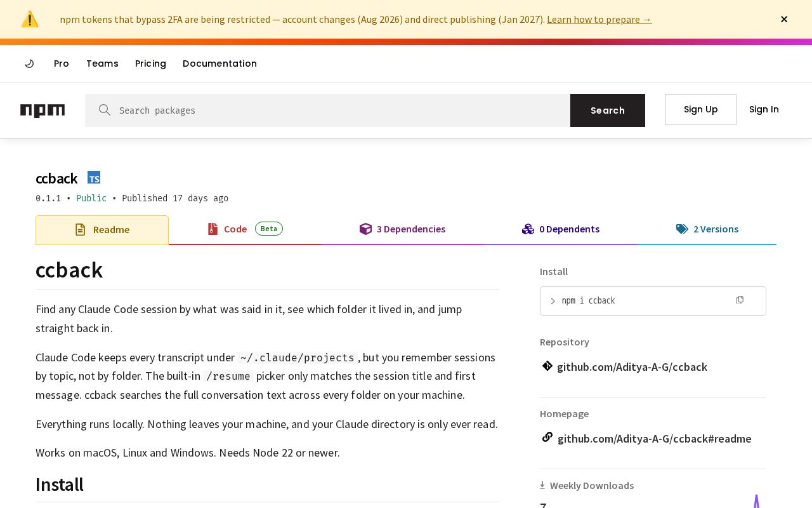The width and height of the screenshot is (812, 508).
Task: Click the Install heading in the readme
Action: pos(60,485)
